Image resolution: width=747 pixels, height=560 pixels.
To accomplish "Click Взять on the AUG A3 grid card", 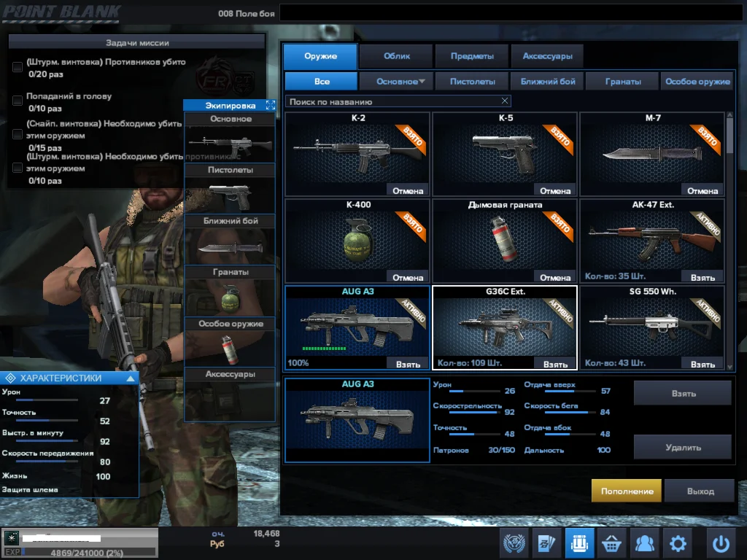I will click(x=408, y=365).
